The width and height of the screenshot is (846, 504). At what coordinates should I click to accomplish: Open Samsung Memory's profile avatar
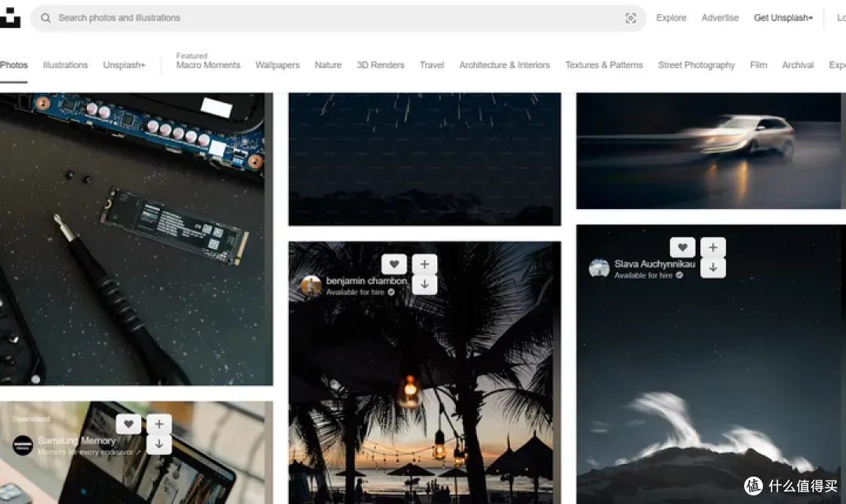click(23, 445)
